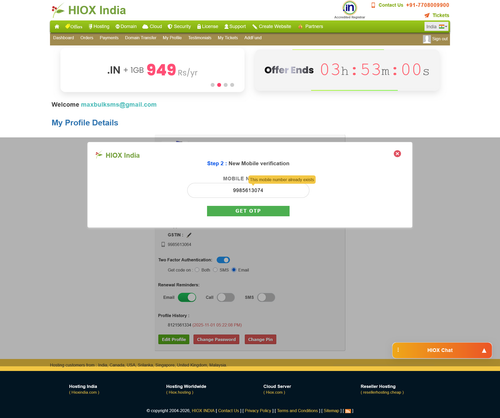Click the Change Password button
This screenshot has width=500, height=418.
pyautogui.click(x=216, y=339)
